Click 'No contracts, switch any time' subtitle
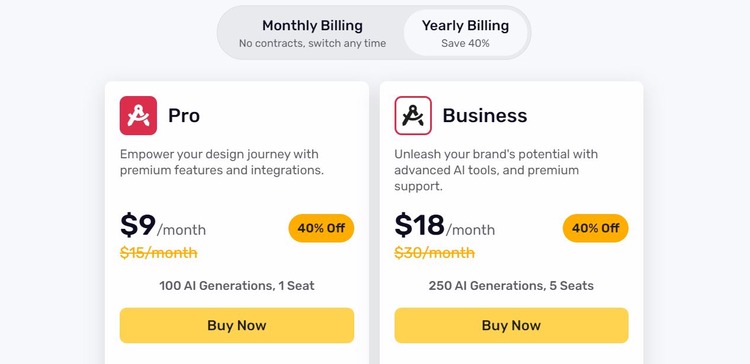Viewport: 750px width, 364px height. coord(312,44)
